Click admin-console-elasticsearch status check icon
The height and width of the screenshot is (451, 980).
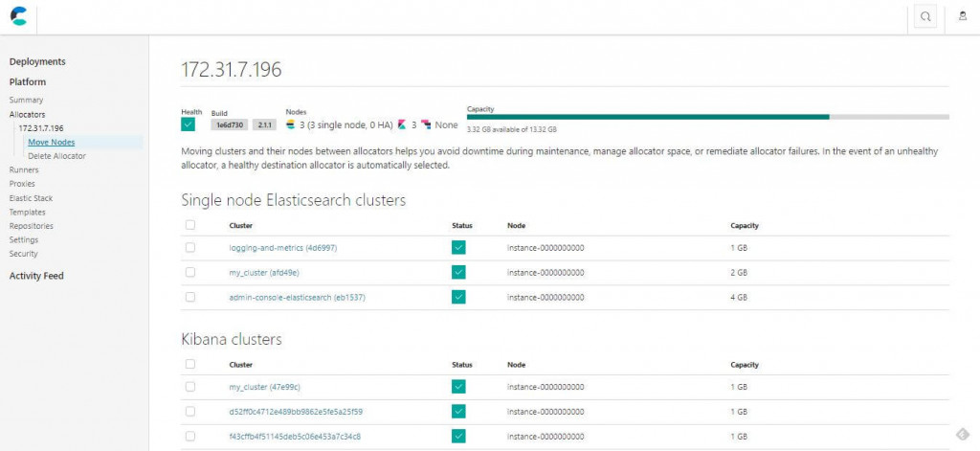[x=458, y=297]
